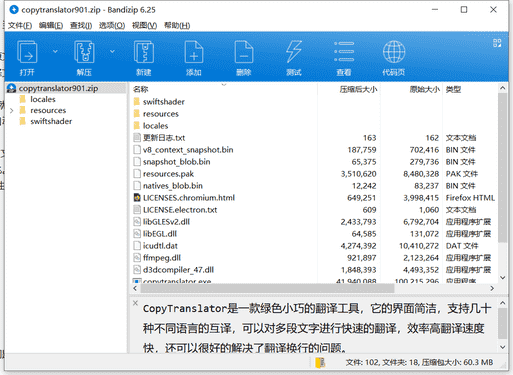This screenshot has width=513, height=375.
Task: Click the Extract (解压) toolbar icon
Action: pos(84,52)
